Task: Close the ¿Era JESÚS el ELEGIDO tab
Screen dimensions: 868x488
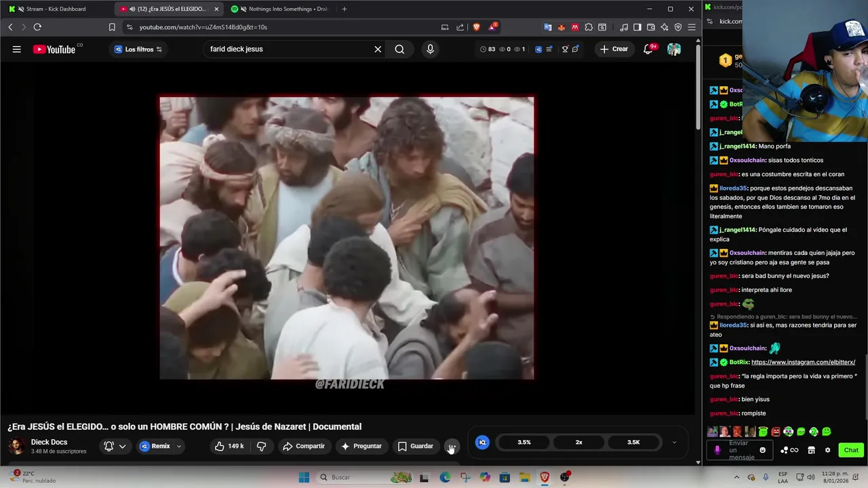Action: (216, 9)
